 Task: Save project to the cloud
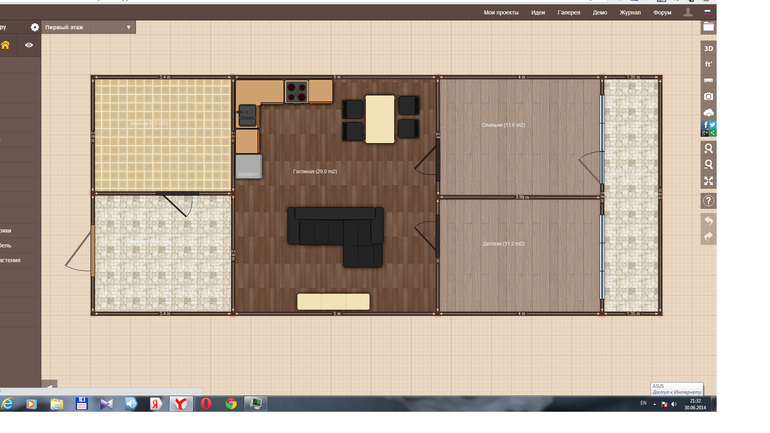coord(708,112)
